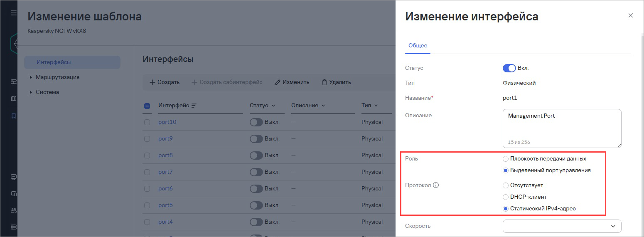Sort by the Интерфейс column header

pos(177,105)
